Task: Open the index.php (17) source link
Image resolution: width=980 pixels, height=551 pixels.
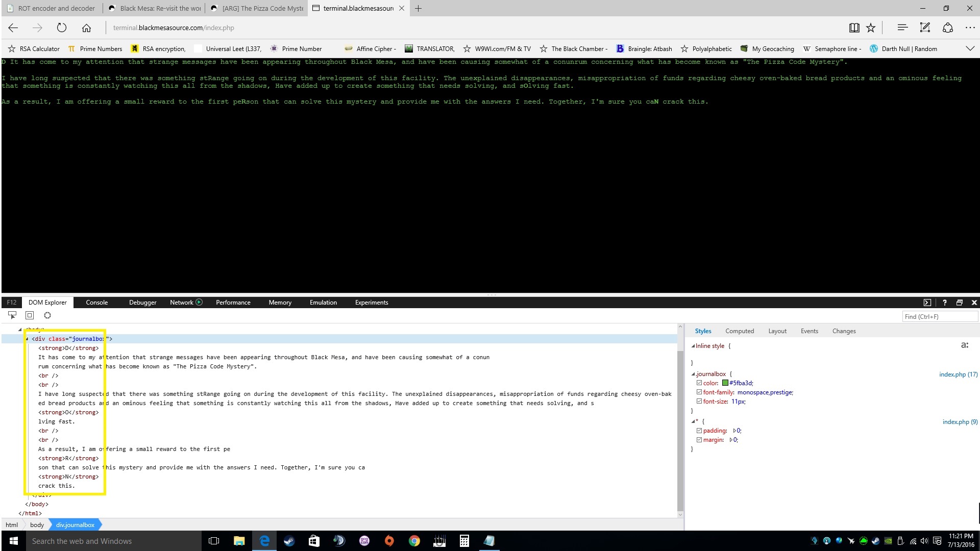Action: pos(958,374)
